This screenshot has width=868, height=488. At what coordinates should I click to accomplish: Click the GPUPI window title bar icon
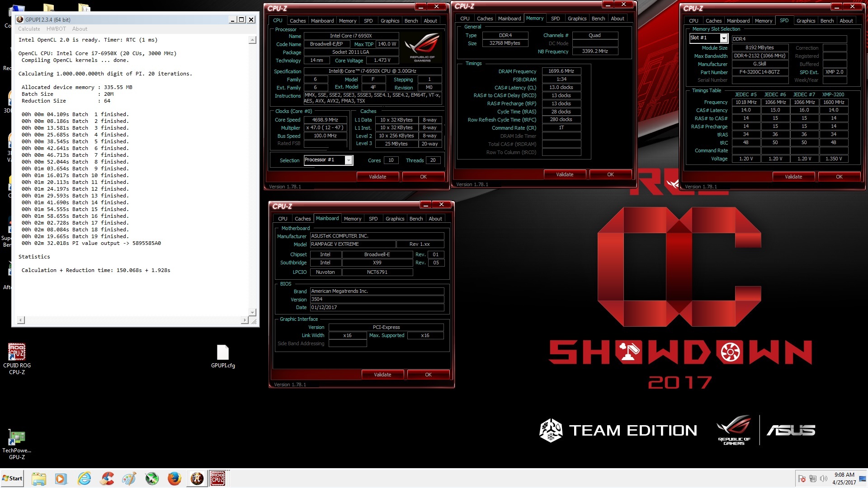tap(20, 20)
